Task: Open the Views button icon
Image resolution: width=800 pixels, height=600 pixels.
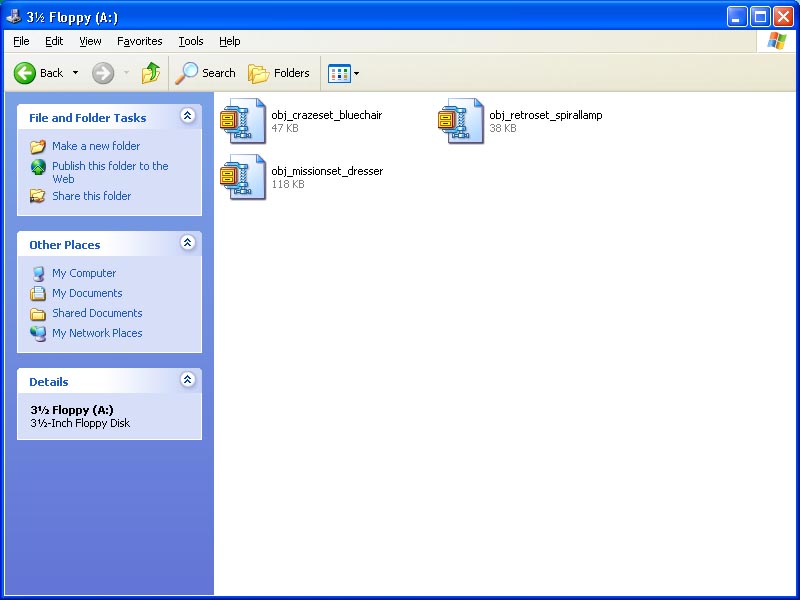Action: click(339, 73)
